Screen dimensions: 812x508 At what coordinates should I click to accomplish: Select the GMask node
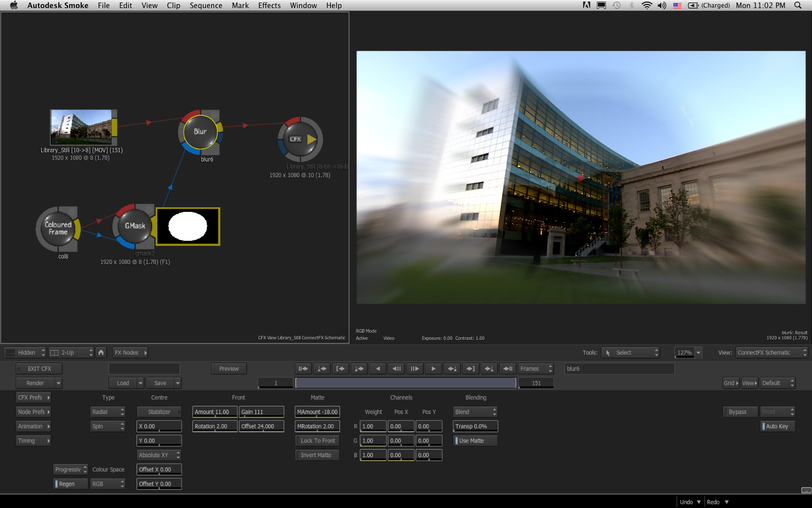pyautogui.click(x=134, y=226)
